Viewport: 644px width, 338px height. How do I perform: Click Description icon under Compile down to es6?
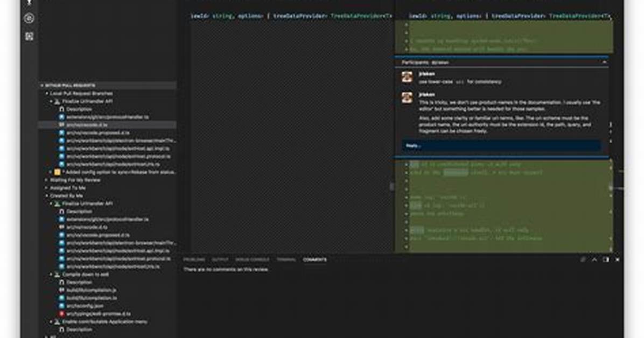(61, 282)
